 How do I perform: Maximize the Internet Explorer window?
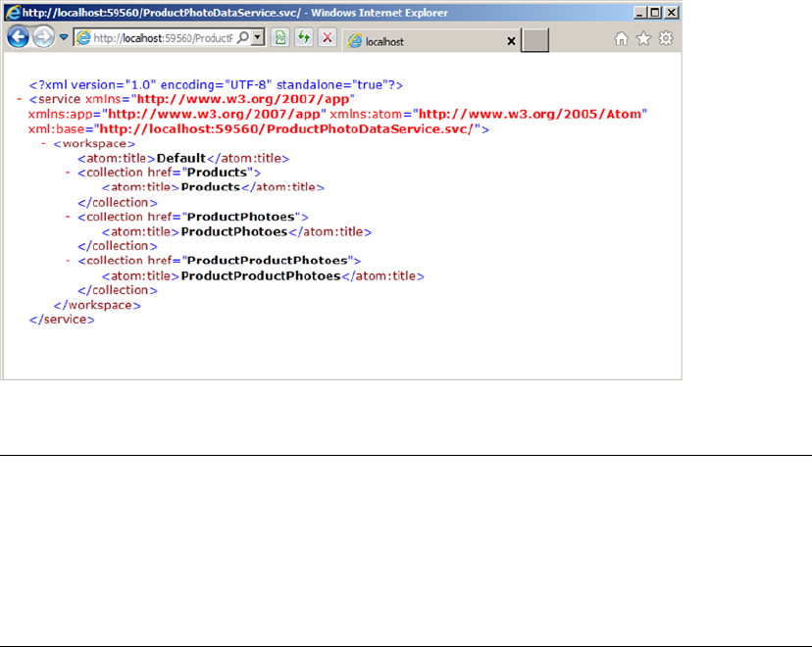[x=656, y=13]
